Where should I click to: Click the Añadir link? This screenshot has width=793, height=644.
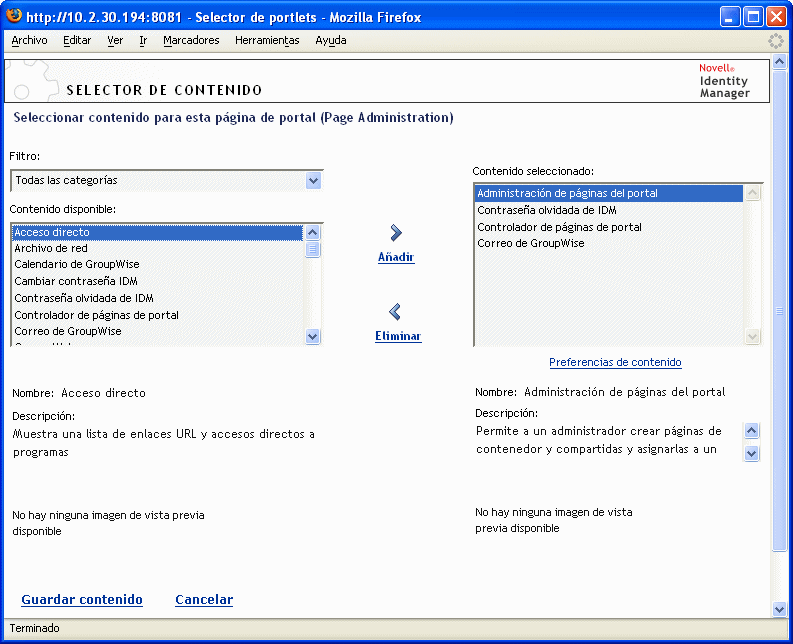(396, 257)
